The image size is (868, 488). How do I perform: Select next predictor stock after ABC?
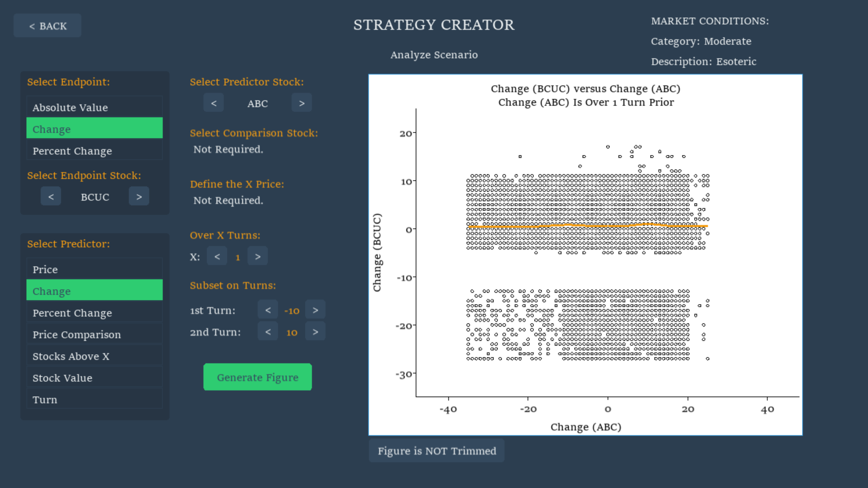(x=302, y=103)
